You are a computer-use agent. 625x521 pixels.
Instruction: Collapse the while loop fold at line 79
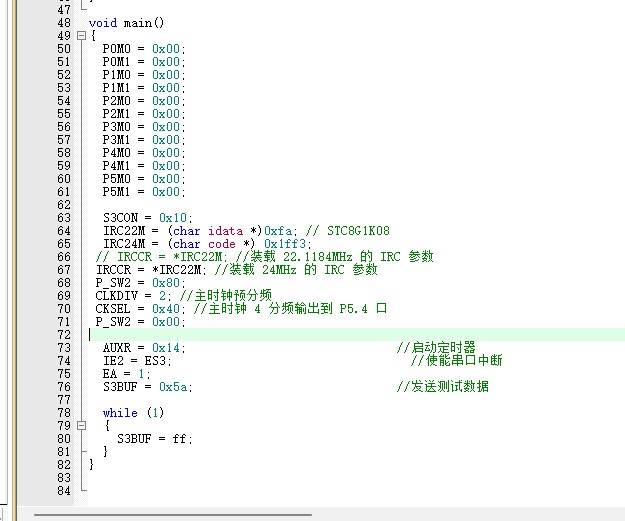[x=81, y=426]
